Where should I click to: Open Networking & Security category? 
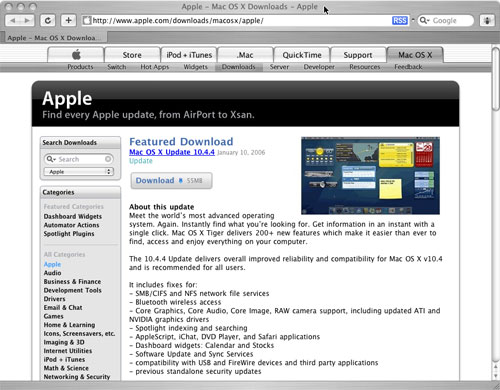pyautogui.click(x=77, y=377)
